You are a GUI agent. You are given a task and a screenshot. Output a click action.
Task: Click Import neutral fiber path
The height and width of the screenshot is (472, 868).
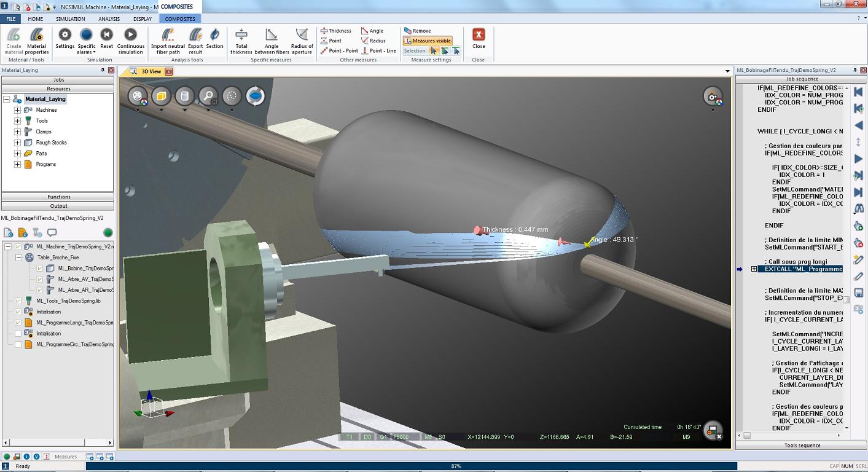pyautogui.click(x=168, y=41)
